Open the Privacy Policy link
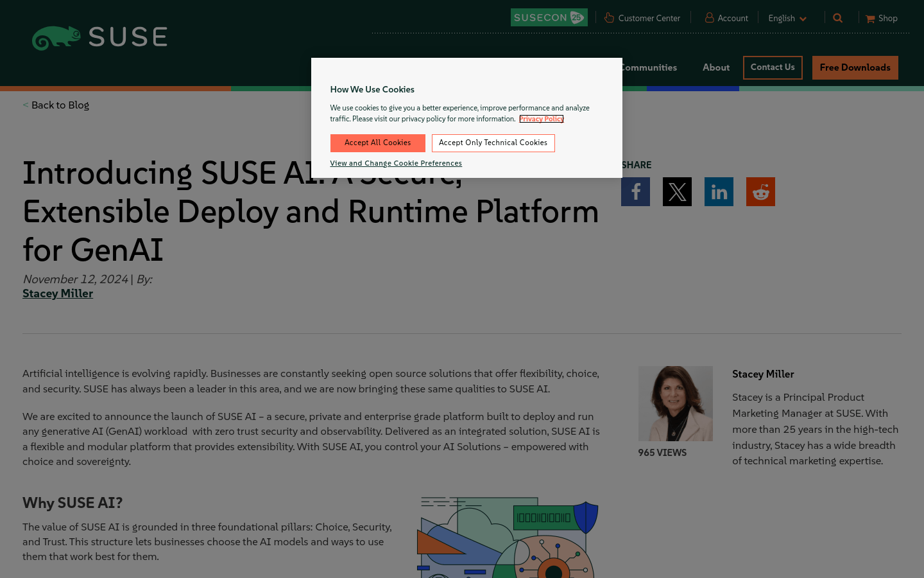This screenshot has height=578, width=924. pos(541,119)
